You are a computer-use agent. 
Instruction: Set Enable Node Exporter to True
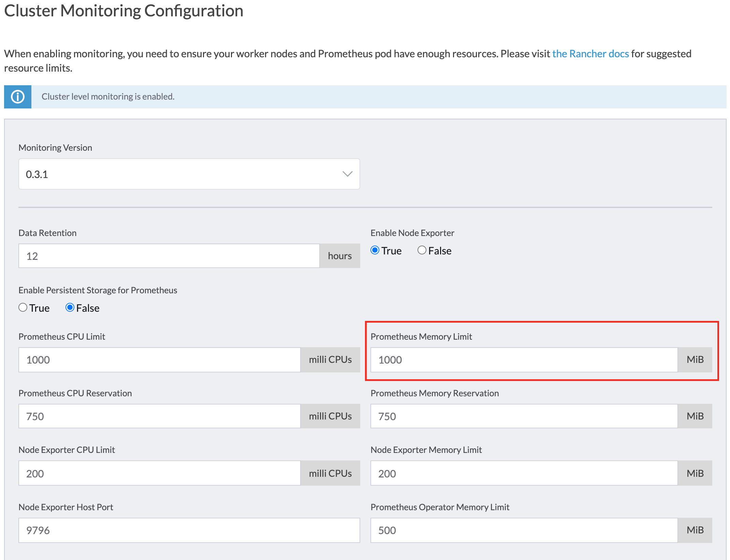[x=375, y=250]
